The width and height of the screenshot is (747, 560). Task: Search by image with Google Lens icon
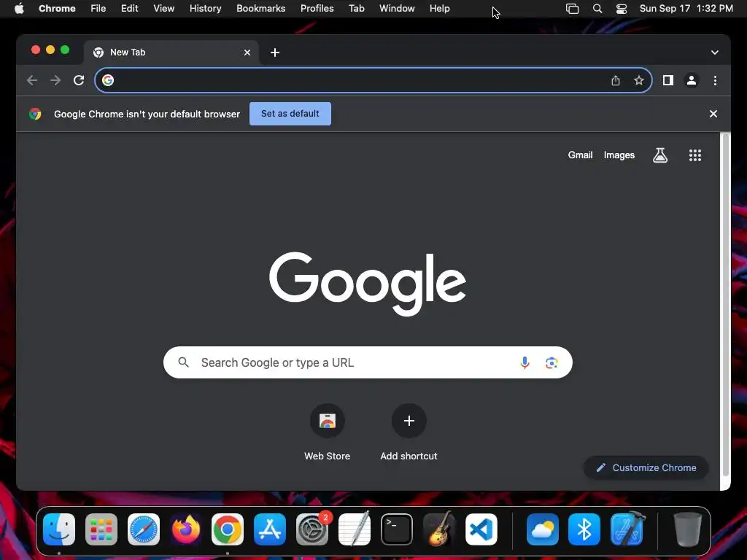551,363
